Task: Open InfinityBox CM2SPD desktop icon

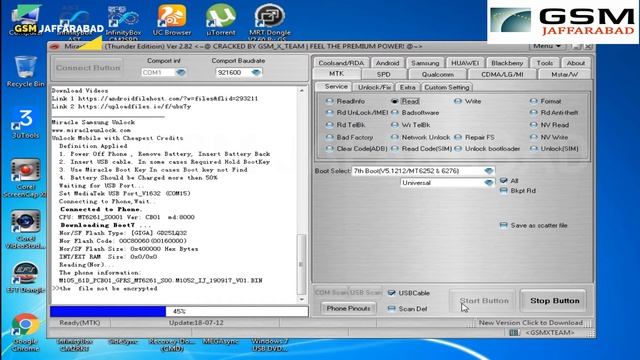Action: [123, 21]
